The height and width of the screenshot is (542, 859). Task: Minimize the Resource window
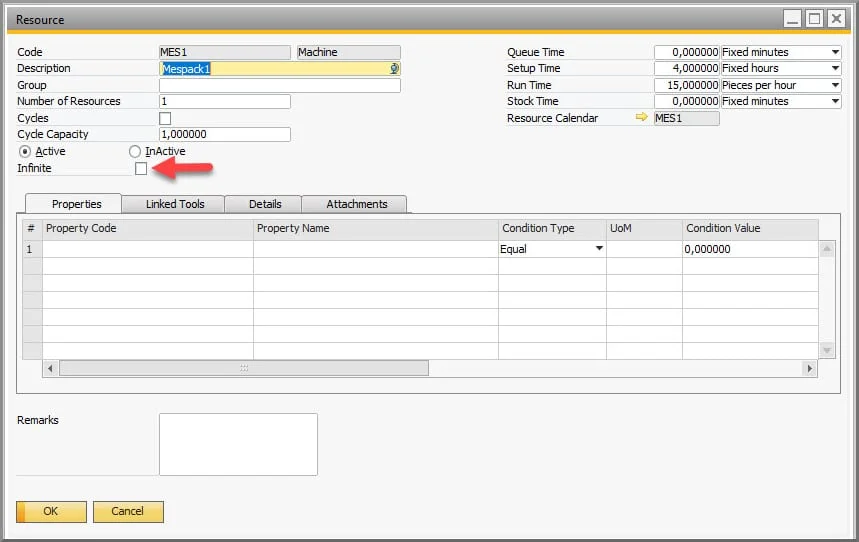[x=792, y=19]
